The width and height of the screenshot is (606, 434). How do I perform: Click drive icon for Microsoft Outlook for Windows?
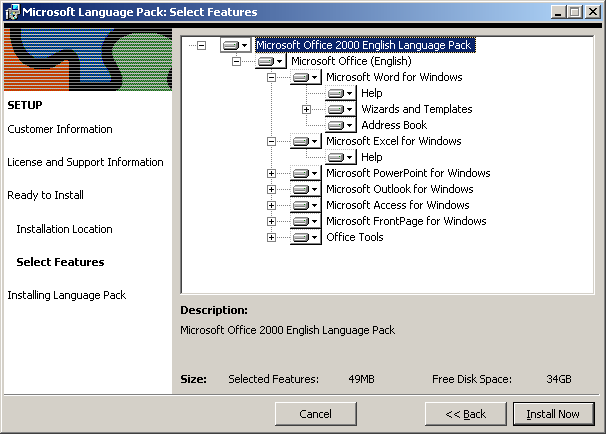coord(305,189)
